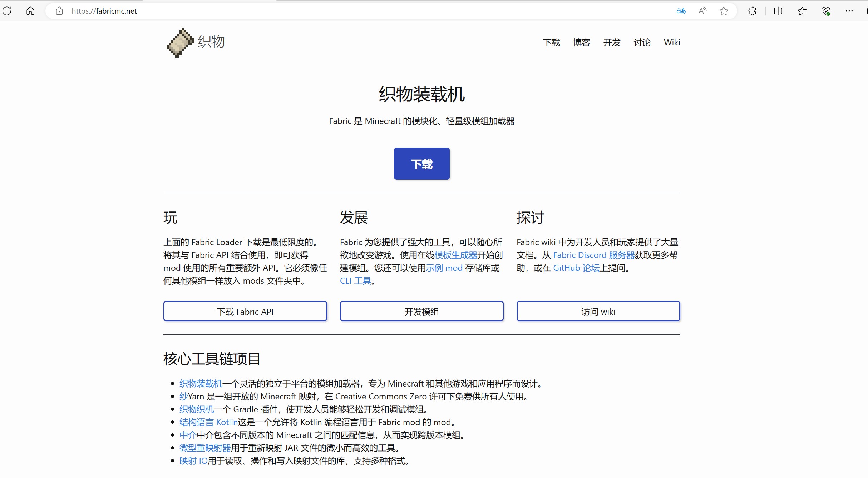
Task: Add page to favorites star icon
Action: click(724, 11)
